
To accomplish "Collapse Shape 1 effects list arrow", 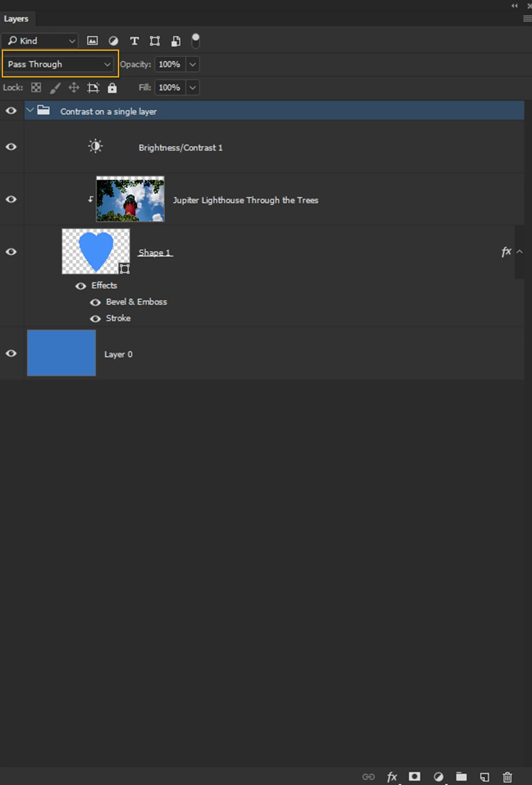I will pos(520,252).
